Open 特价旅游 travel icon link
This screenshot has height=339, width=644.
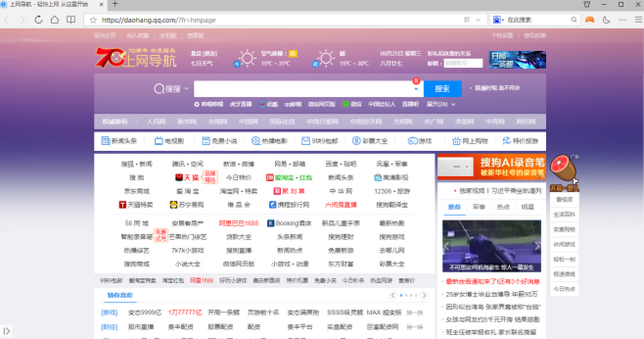coord(521,141)
